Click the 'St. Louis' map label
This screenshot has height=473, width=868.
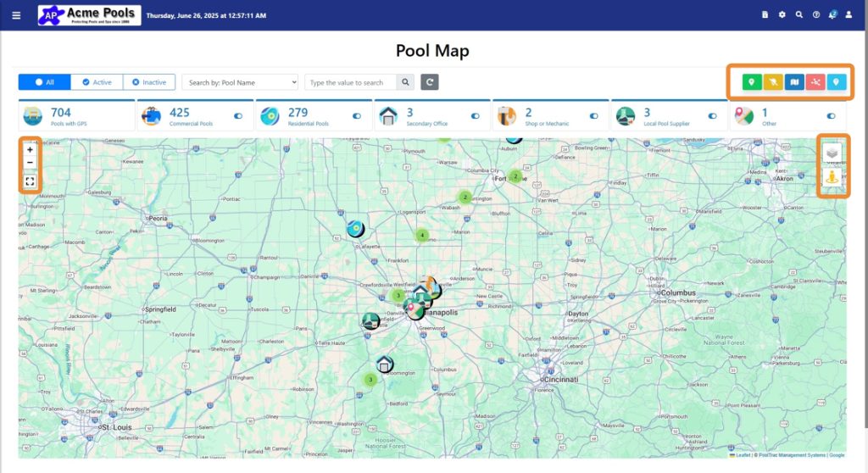pyautogui.click(x=115, y=427)
